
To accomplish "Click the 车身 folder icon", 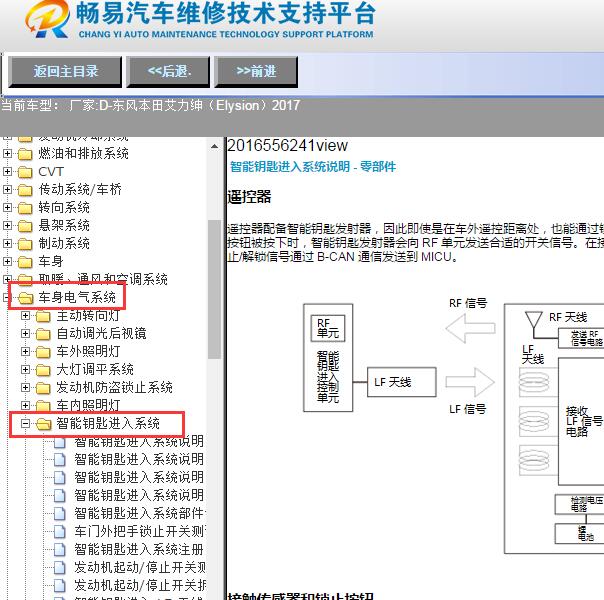I will click(25, 262).
